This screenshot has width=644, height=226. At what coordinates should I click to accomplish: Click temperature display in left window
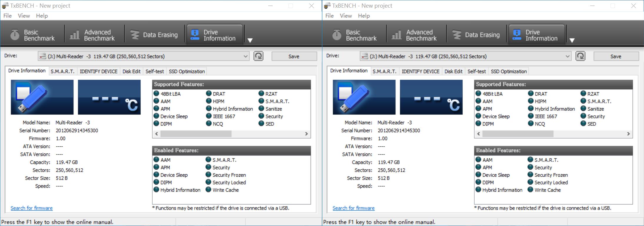(109, 97)
